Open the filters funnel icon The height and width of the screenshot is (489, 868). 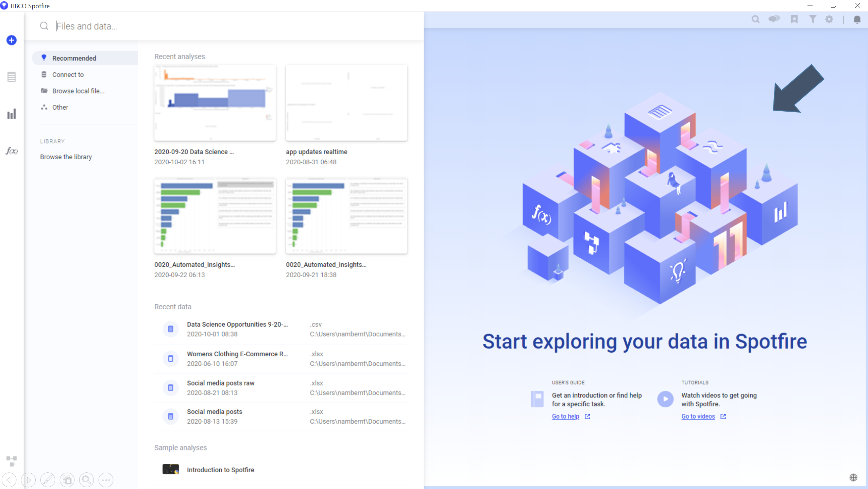click(813, 19)
